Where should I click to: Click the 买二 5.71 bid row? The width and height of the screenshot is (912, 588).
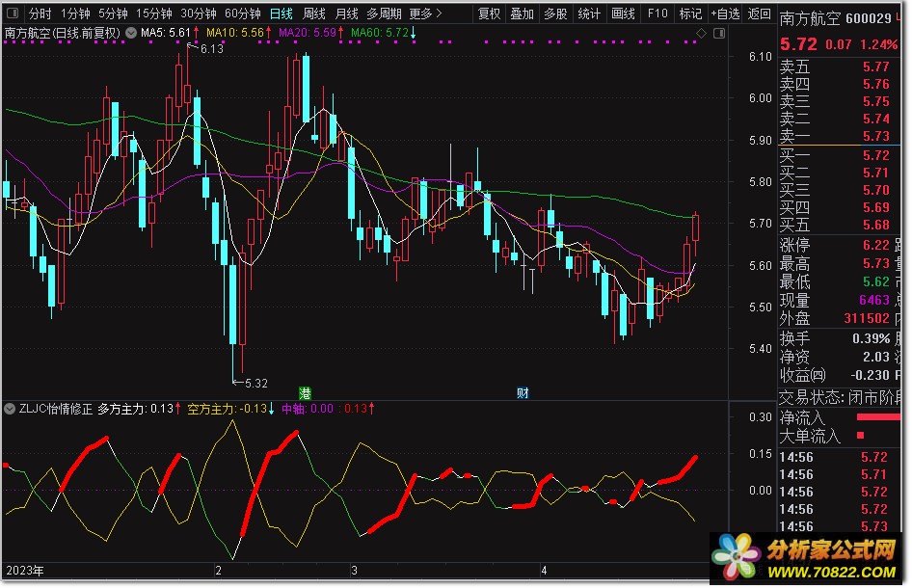[x=835, y=174]
